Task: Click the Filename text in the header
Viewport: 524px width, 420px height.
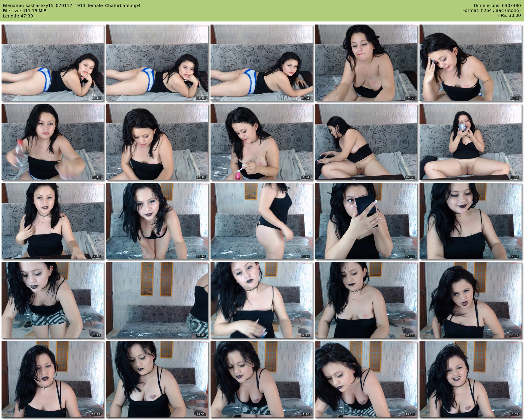Action: pyautogui.click(x=72, y=6)
